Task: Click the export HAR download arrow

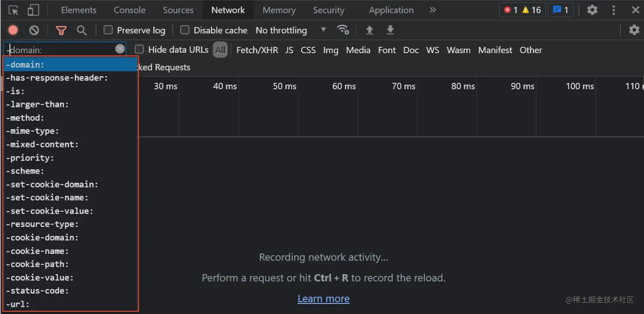Action: click(x=390, y=30)
